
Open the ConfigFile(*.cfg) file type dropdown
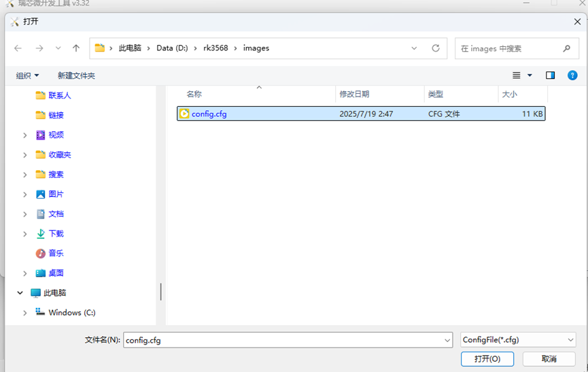pyautogui.click(x=518, y=340)
